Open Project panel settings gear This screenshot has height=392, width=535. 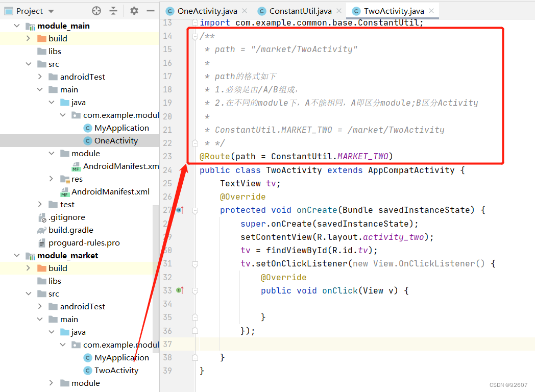[134, 11]
